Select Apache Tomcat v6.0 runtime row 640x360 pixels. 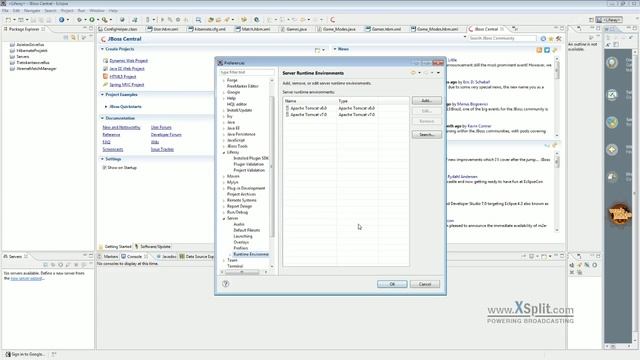click(346, 108)
